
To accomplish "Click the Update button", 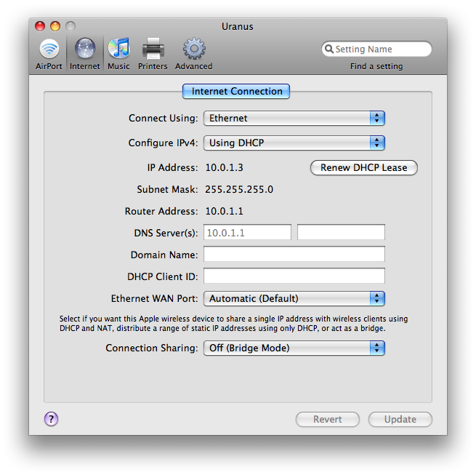I will 400,420.
